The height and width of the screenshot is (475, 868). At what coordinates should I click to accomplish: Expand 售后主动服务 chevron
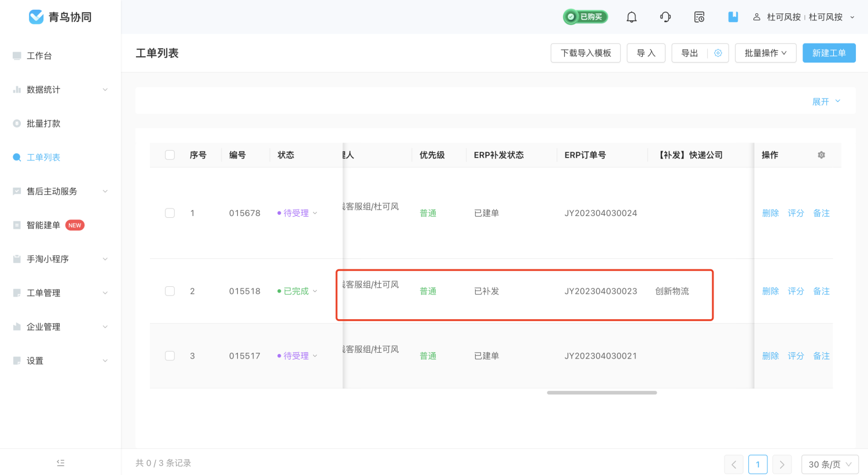[105, 191]
